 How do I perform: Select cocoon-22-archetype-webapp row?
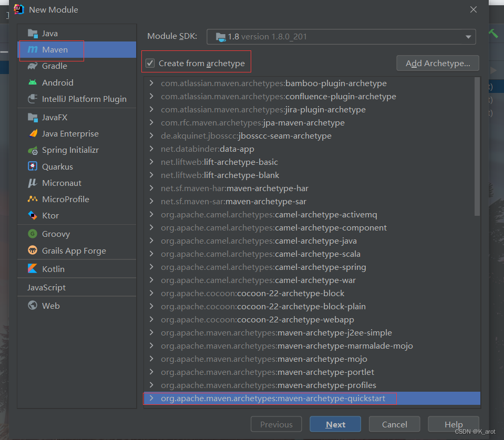tap(312, 320)
